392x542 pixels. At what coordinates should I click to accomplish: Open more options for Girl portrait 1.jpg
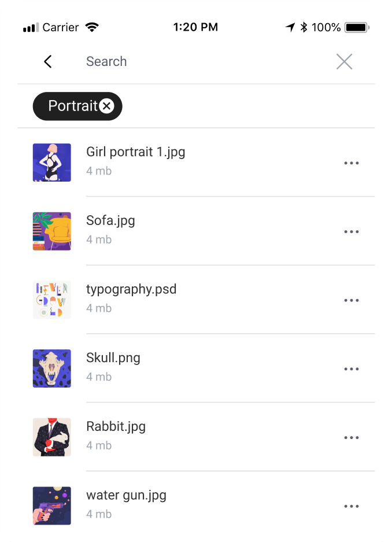coord(352,163)
